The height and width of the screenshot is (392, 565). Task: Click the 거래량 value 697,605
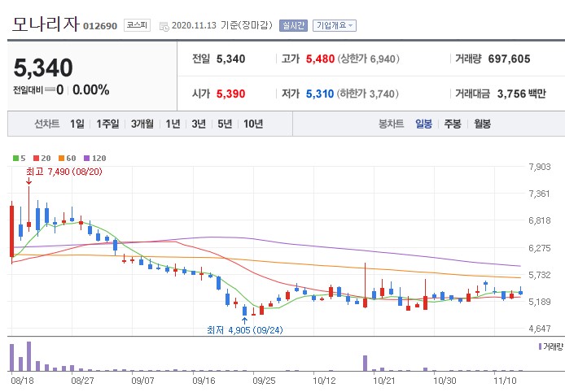[x=509, y=59]
